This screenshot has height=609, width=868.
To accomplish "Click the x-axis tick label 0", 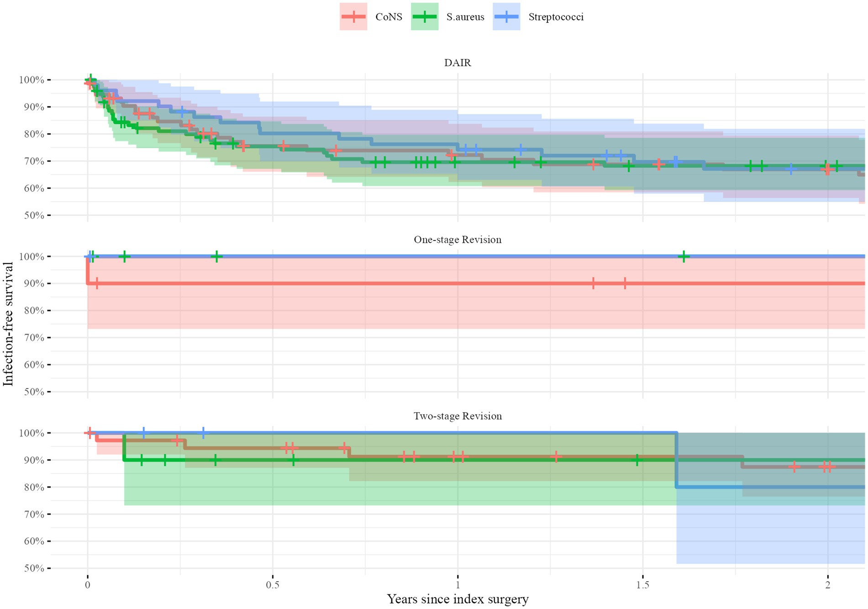I will pyautogui.click(x=88, y=585).
